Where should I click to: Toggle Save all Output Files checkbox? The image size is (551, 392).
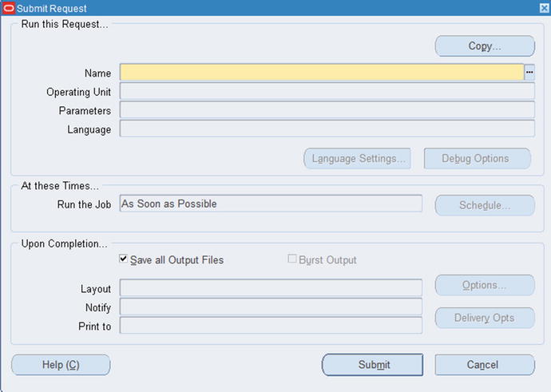pos(123,259)
